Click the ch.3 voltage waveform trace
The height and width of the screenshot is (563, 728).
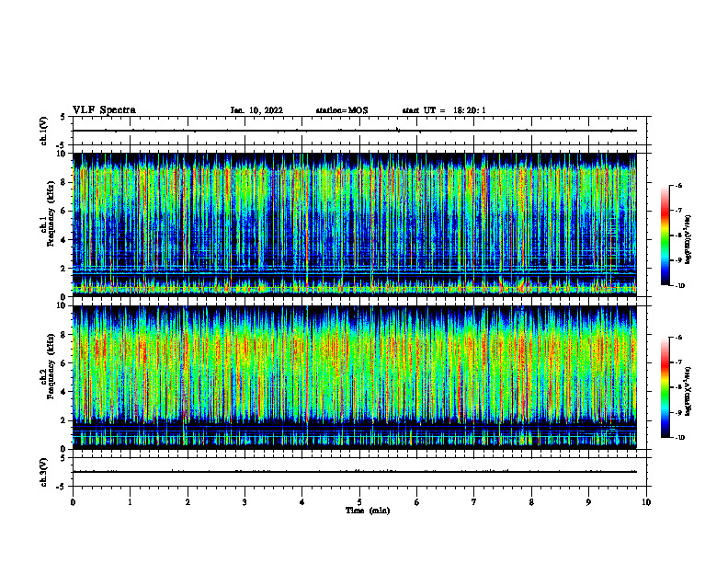point(355,472)
